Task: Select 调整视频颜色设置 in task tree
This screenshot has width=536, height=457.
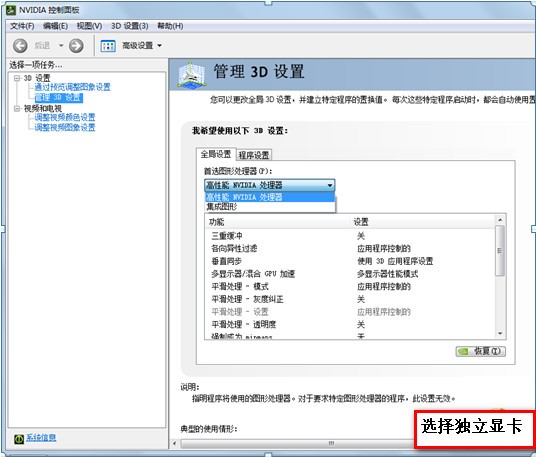Action: [65, 117]
